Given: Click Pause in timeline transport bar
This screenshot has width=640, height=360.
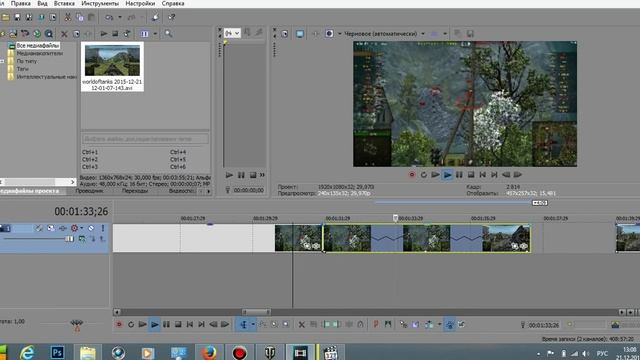Looking at the screenshot, I should click(166, 324).
